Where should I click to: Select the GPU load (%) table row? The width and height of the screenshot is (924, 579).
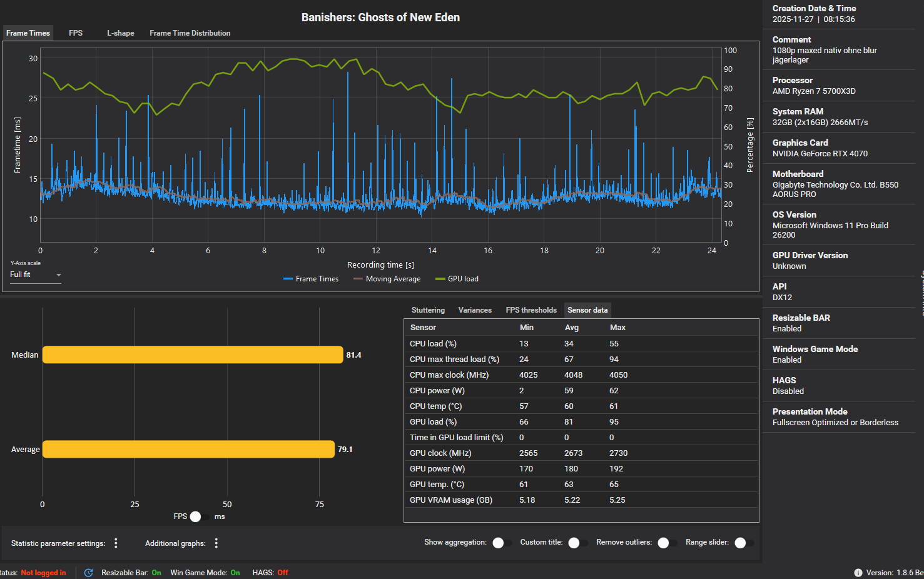(x=581, y=422)
